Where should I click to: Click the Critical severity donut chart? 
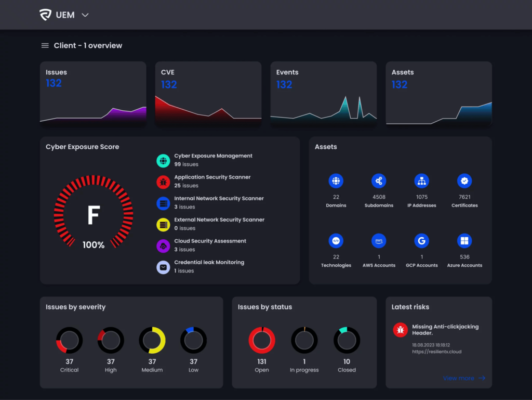tap(69, 340)
